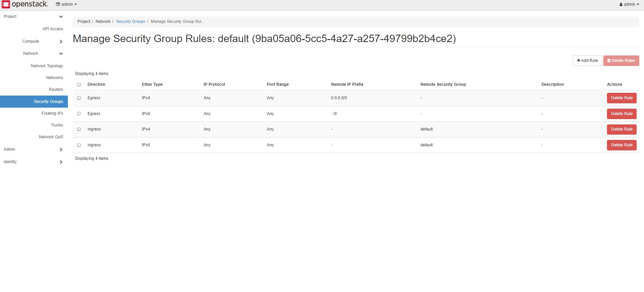Check the IPv4 Ingress rule checkbox
Viewport: 644px width, 292px height.
(79, 129)
